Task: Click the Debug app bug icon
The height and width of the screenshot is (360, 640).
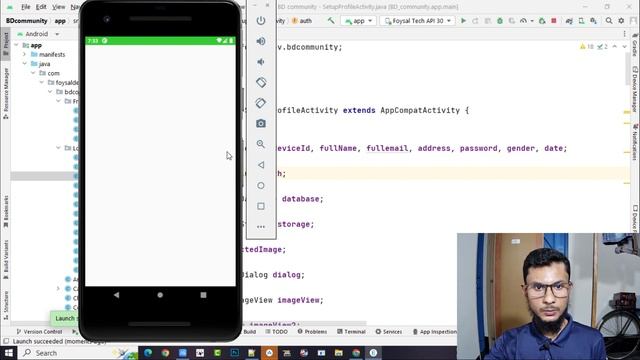Action: point(500,21)
